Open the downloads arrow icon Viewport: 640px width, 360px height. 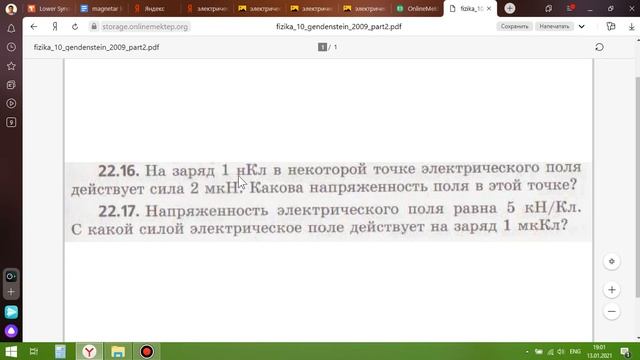[x=631, y=27]
